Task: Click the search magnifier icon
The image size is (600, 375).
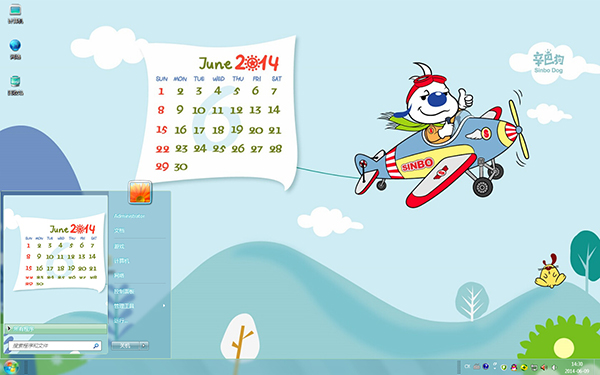Action: (96, 346)
